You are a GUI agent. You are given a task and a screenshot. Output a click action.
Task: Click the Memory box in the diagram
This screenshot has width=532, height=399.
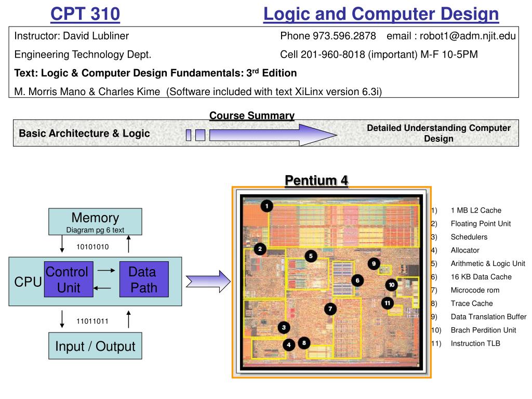[x=95, y=221]
